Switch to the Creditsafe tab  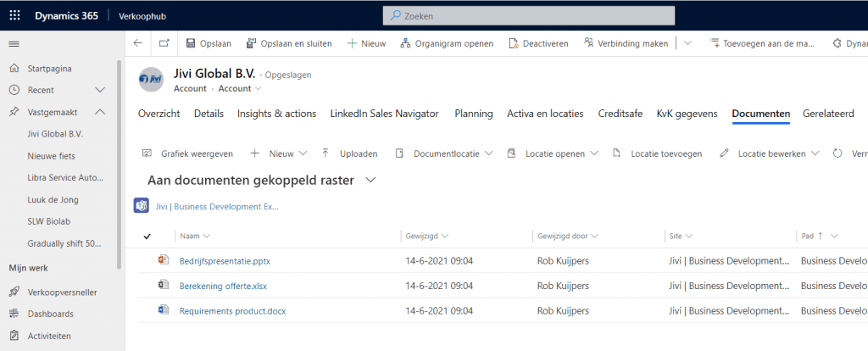point(620,114)
